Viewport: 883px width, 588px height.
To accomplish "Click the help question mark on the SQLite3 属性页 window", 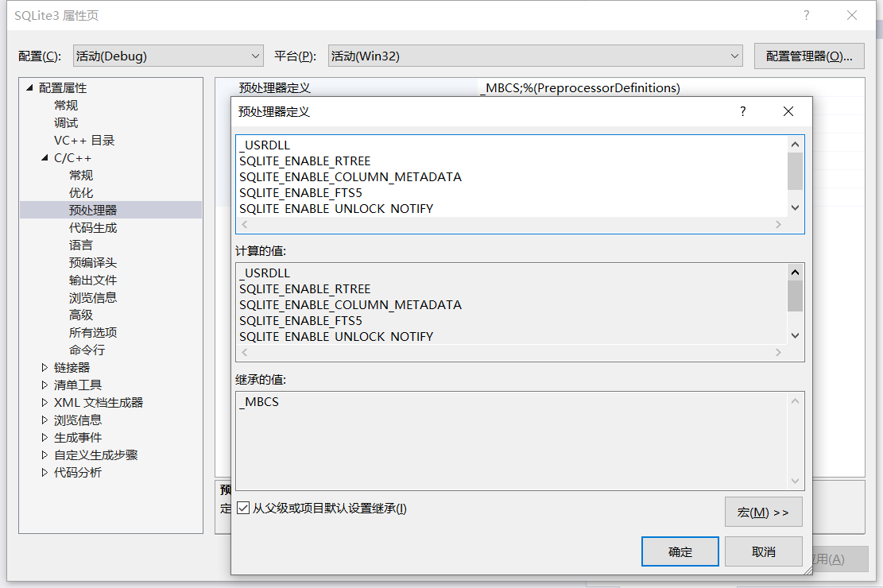I will 806,15.
